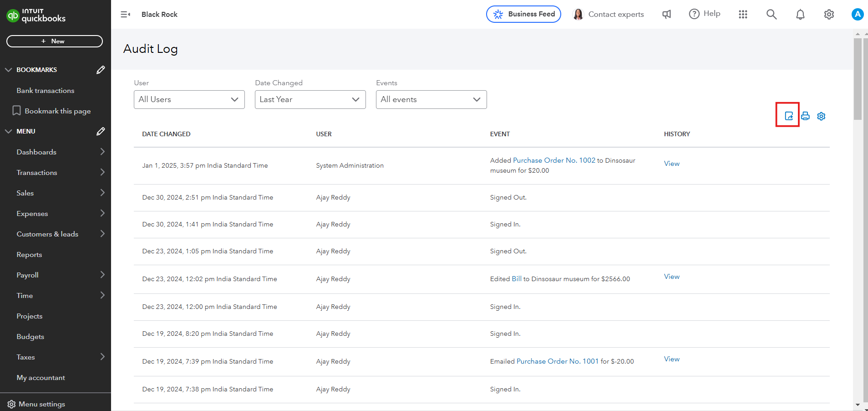The height and width of the screenshot is (411, 868).
Task: Click Contact experts text
Action: click(616, 15)
